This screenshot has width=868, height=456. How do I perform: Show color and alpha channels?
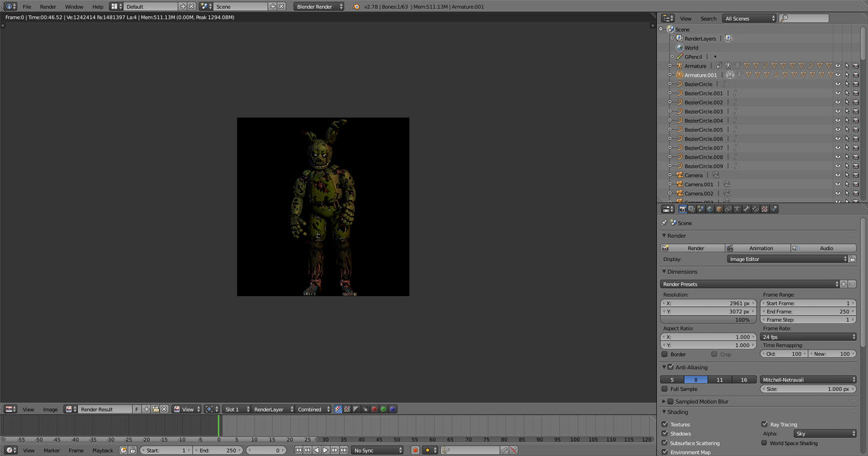[338, 409]
